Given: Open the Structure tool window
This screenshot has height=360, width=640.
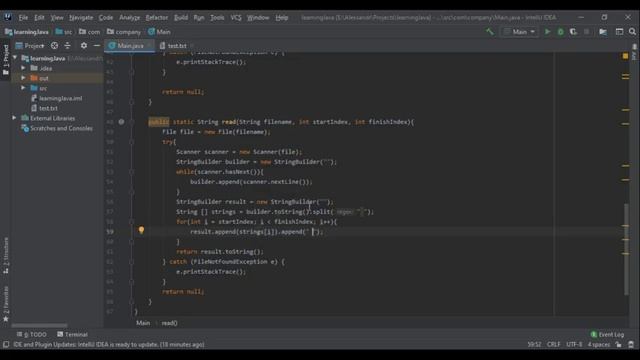Looking at the screenshot, I should coord(6,255).
